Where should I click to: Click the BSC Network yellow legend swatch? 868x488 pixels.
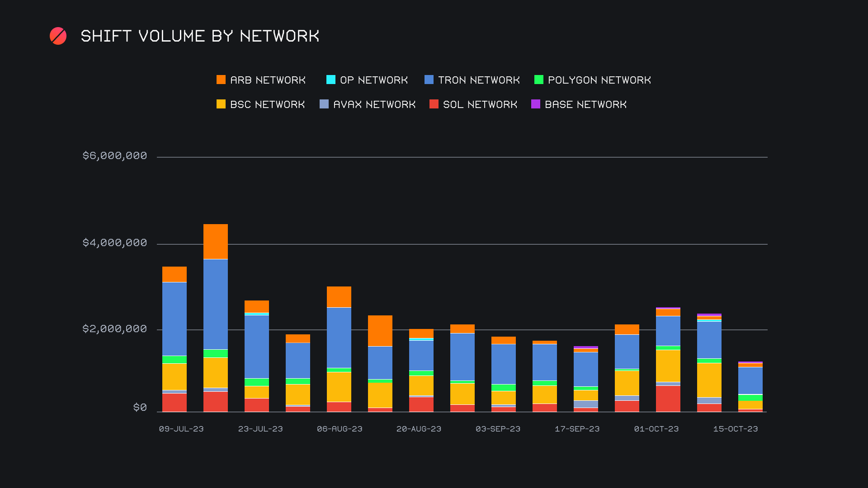pos(221,104)
